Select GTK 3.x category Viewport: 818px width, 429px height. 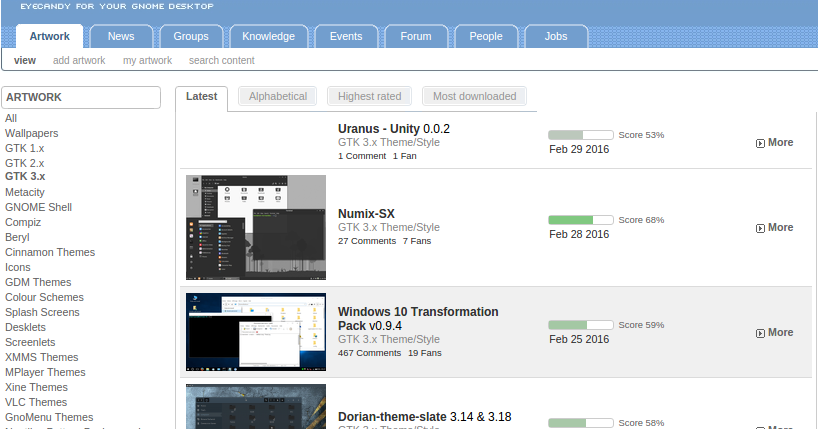click(25, 176)
